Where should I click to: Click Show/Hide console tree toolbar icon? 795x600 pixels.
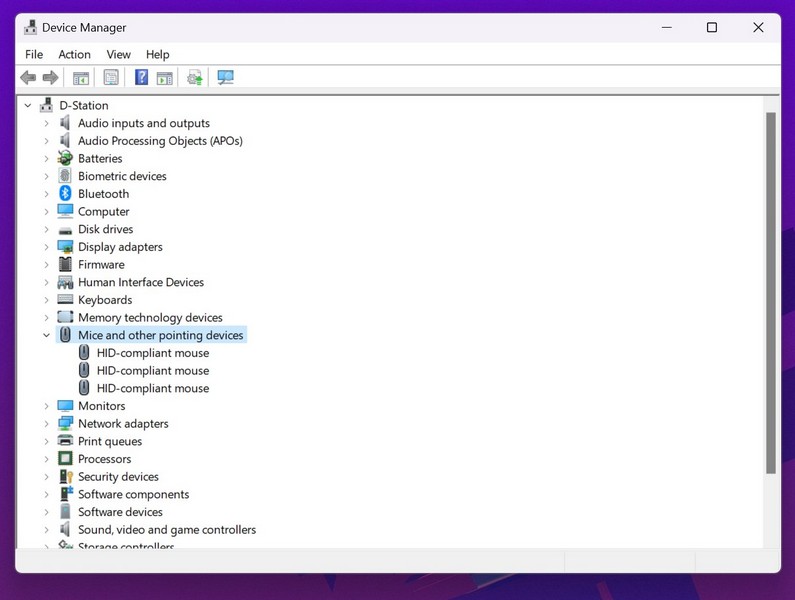(x=81, y=78)
